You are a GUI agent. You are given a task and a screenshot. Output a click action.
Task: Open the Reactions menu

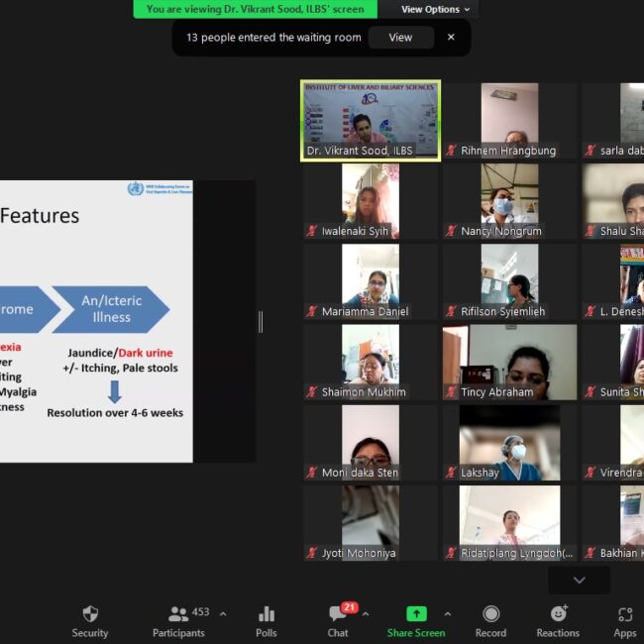[558, 620]
